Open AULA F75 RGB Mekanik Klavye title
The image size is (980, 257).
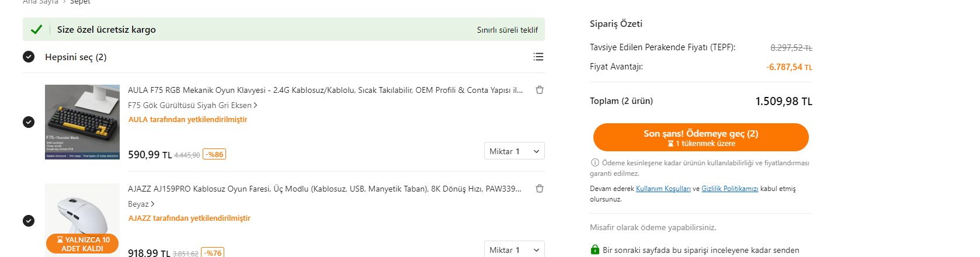tap(325, 90)
